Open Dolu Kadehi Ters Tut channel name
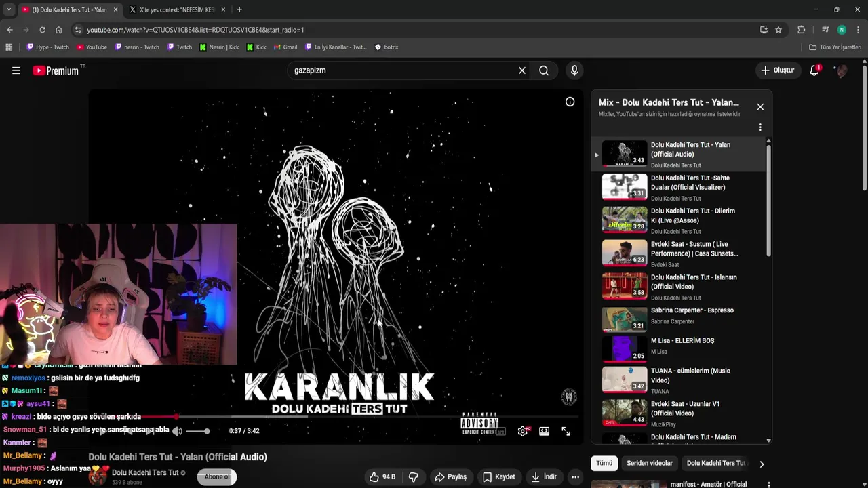 [x=145, y=472]
